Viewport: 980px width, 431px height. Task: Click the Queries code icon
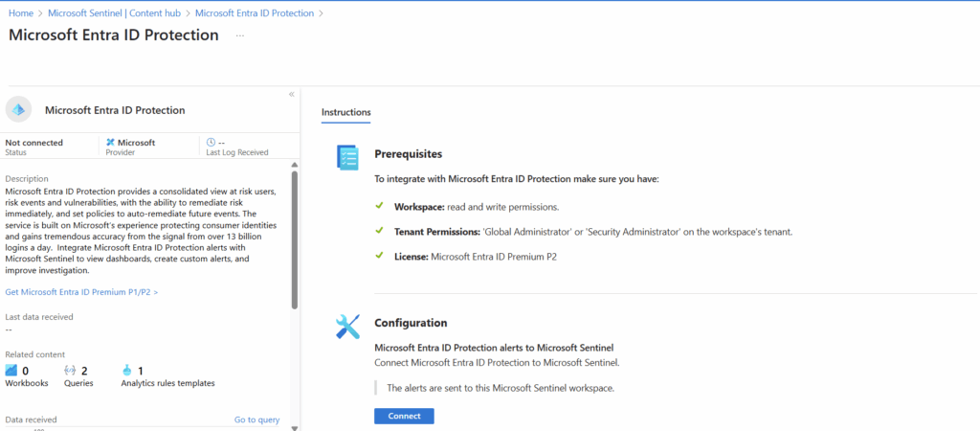(70, 371)
